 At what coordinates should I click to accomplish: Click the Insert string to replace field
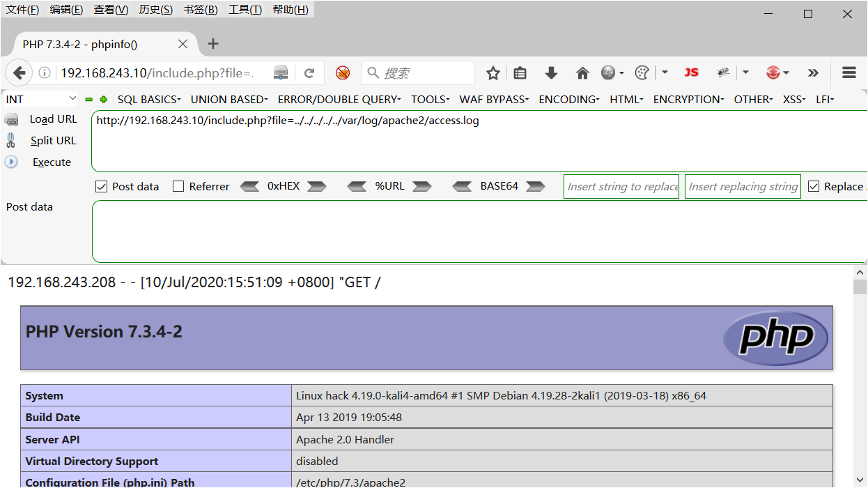click(621, 186)
